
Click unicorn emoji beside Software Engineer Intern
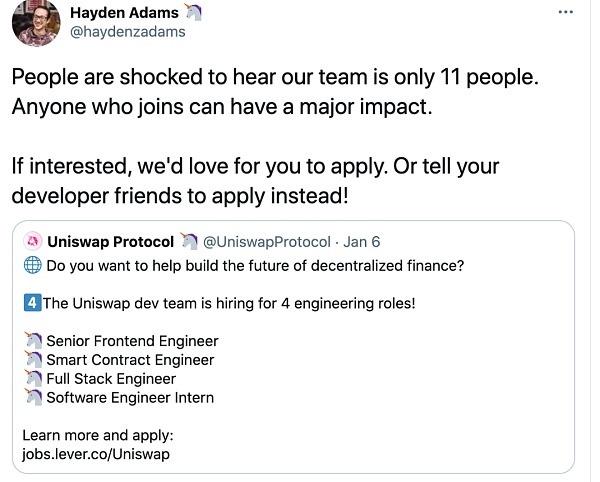coord(32,398)
